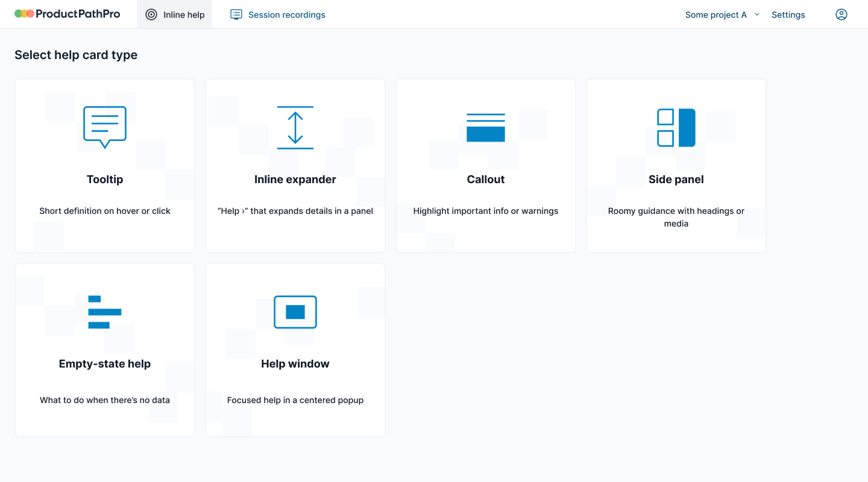Switch to the Session recordings tab

[x=286, y=14]
